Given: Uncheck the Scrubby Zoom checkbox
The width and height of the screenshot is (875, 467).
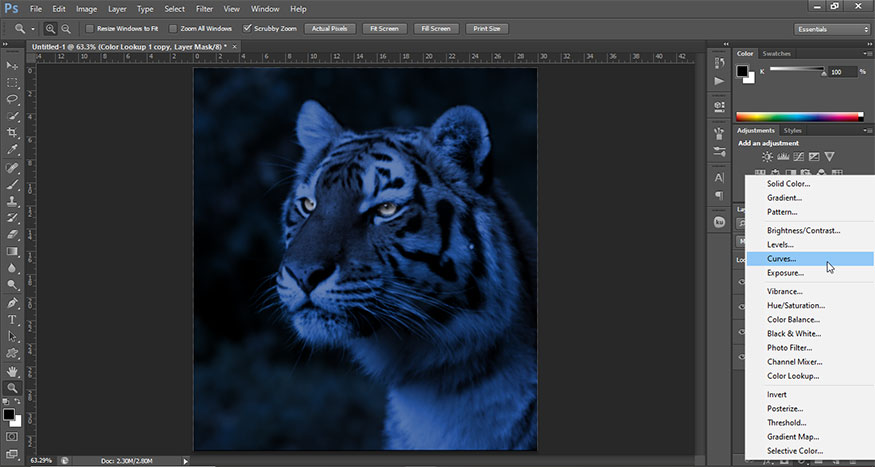Looking at the screenshot, I should (x=247, y=28).
